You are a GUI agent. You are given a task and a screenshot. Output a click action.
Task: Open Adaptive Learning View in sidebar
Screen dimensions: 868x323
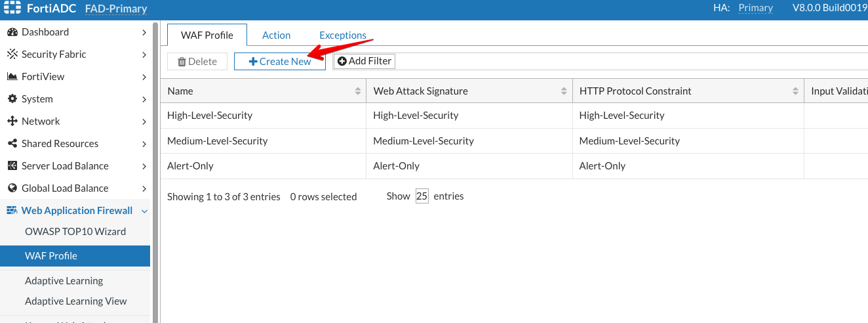pos(75,301)
